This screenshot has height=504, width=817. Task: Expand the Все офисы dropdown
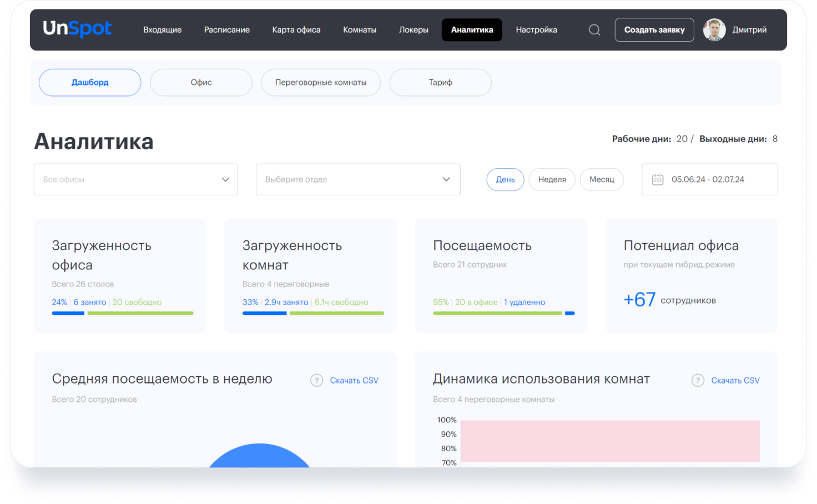(136, 179)
